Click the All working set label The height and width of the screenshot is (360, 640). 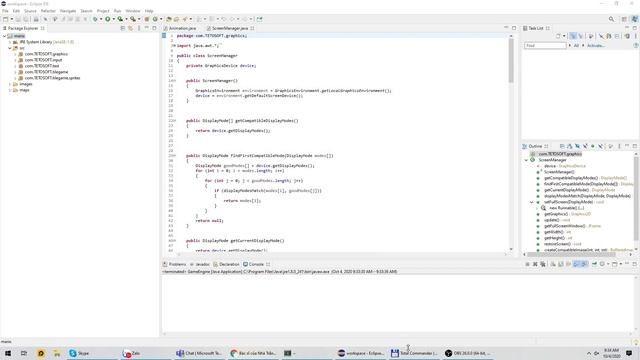[576, 46]
